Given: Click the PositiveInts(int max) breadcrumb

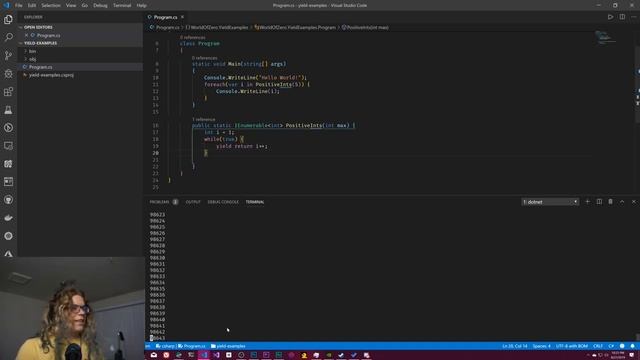Looking at the screenshot, I should pyautogui.click(x=367, y=27).
